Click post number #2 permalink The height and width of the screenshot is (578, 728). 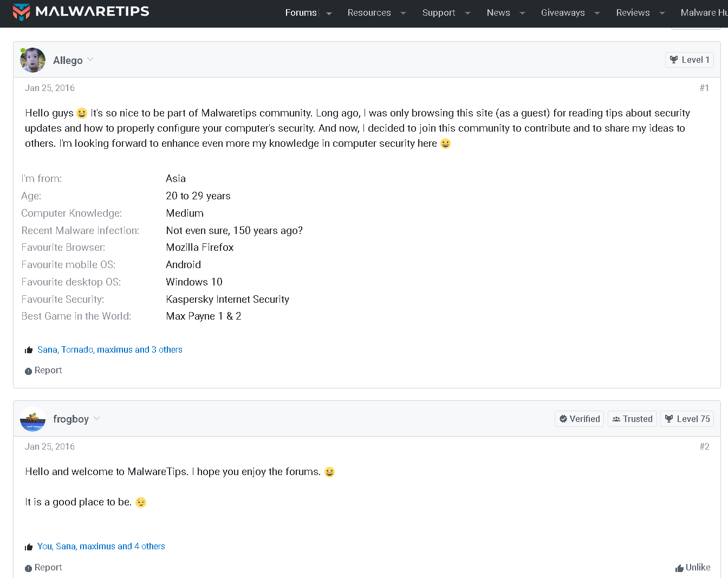704,446
